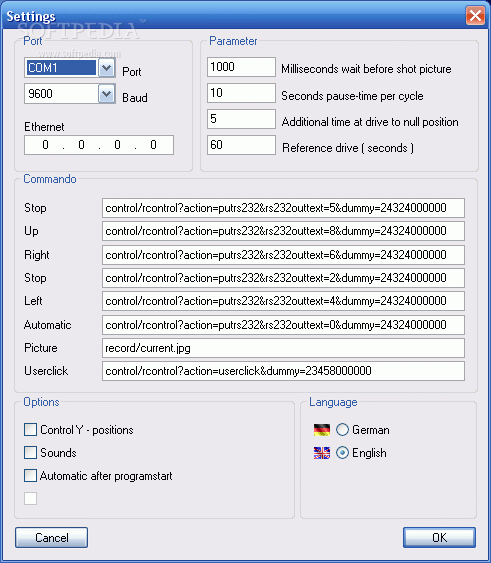Enable Automatic after programstart checkbox
This screenshot has height=563, width=491.
[x=31, y=475]
